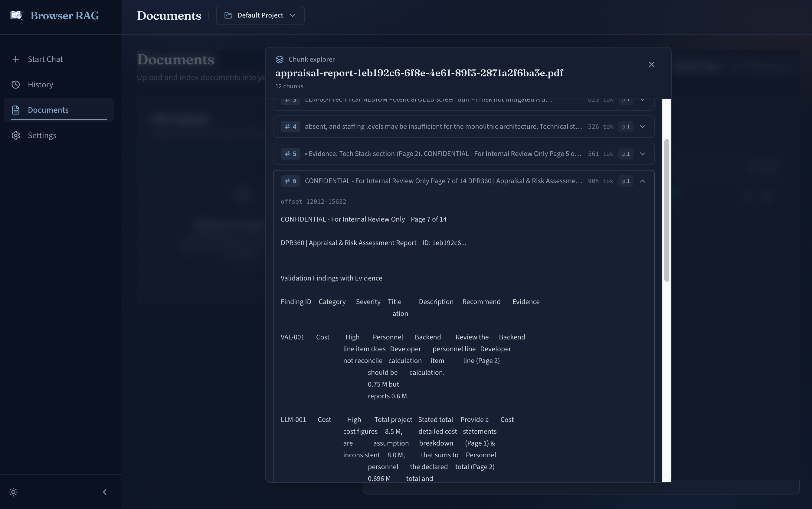Click the p.1 page badge on chunk #4

(625, 127)
